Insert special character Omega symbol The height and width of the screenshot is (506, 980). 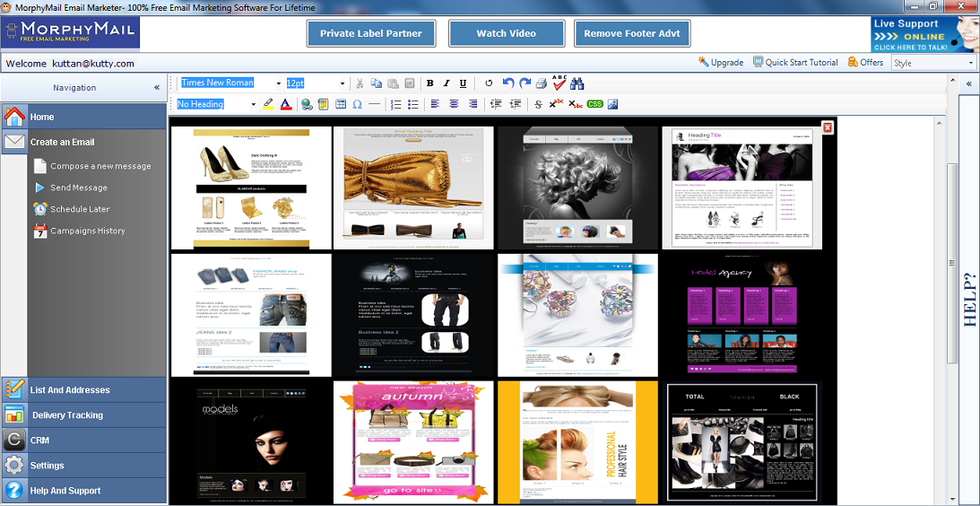(358, 104)
